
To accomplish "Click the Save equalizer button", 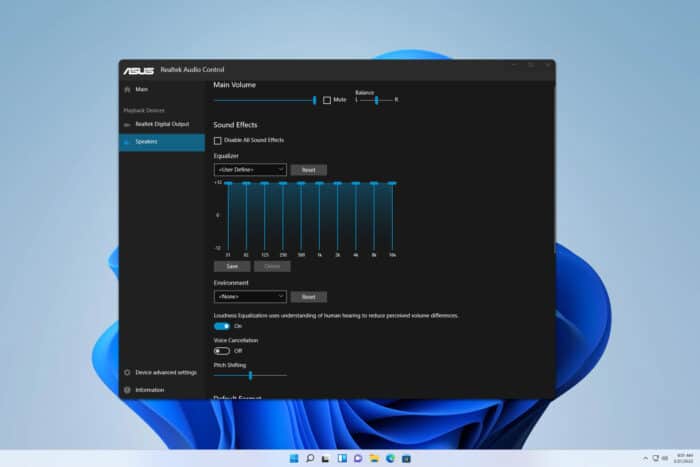I will 232,267.
